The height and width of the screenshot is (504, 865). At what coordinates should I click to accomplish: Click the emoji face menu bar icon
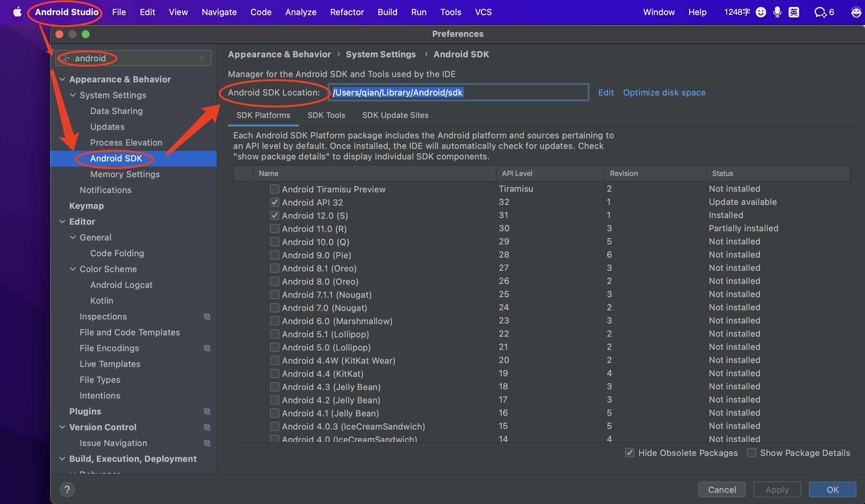pyautogui.click(x=761, y=13)
